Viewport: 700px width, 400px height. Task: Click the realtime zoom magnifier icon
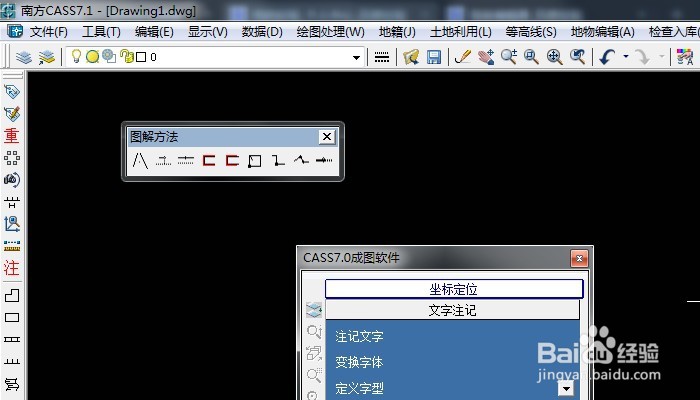click(508, 57)
